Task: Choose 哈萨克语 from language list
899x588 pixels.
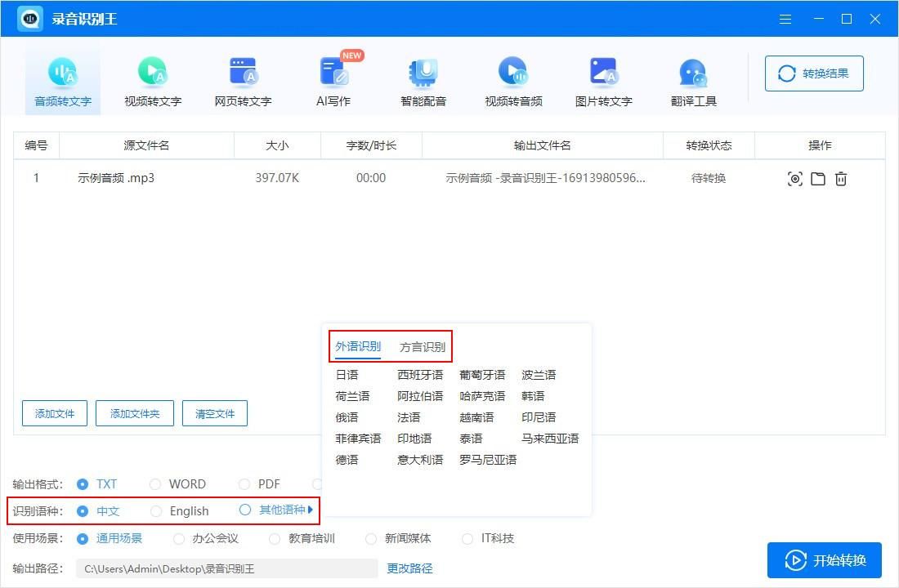Action: click(482, 396)
